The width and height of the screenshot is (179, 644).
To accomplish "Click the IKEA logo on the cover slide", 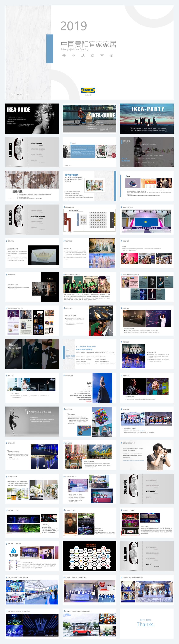I will [88, 90].
